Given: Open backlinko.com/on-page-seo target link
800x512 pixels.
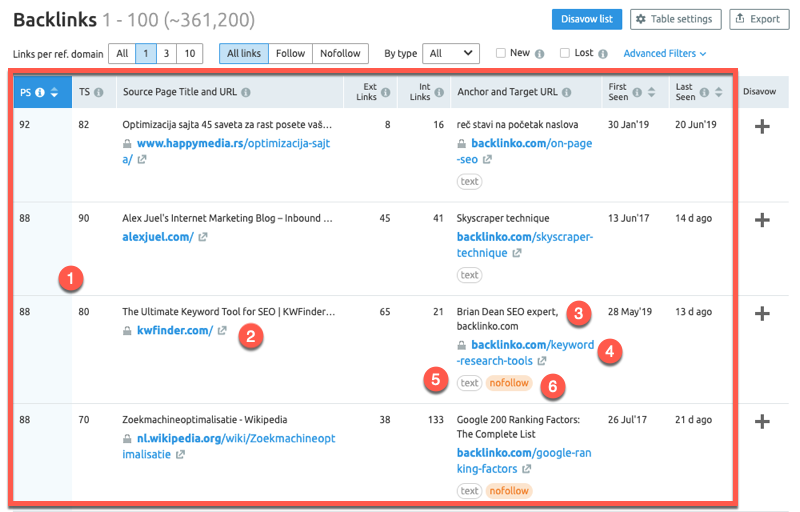Looking at the screenshot, I should 522,143.
